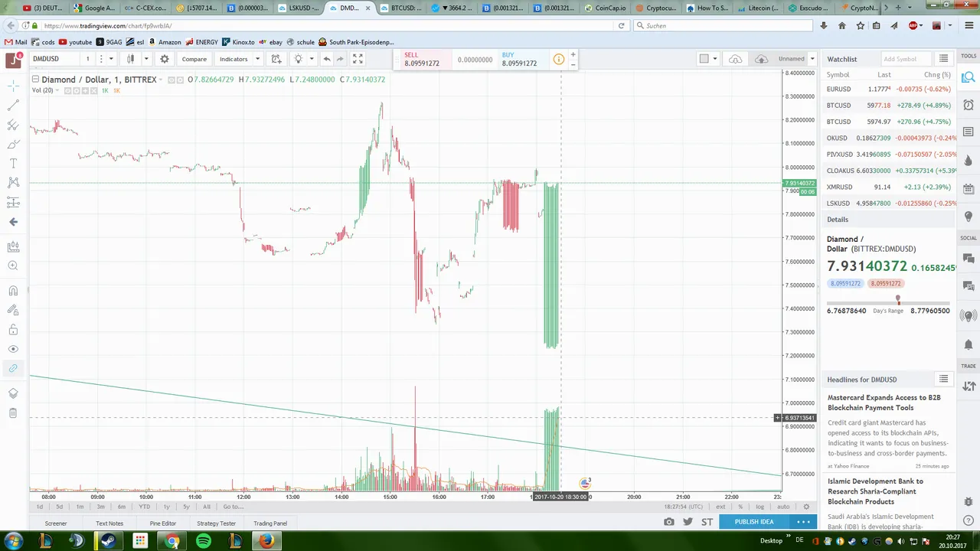This screenshot has height=551, width=980.
Task: Open headlines list view icon
Action: pos(944,379)
